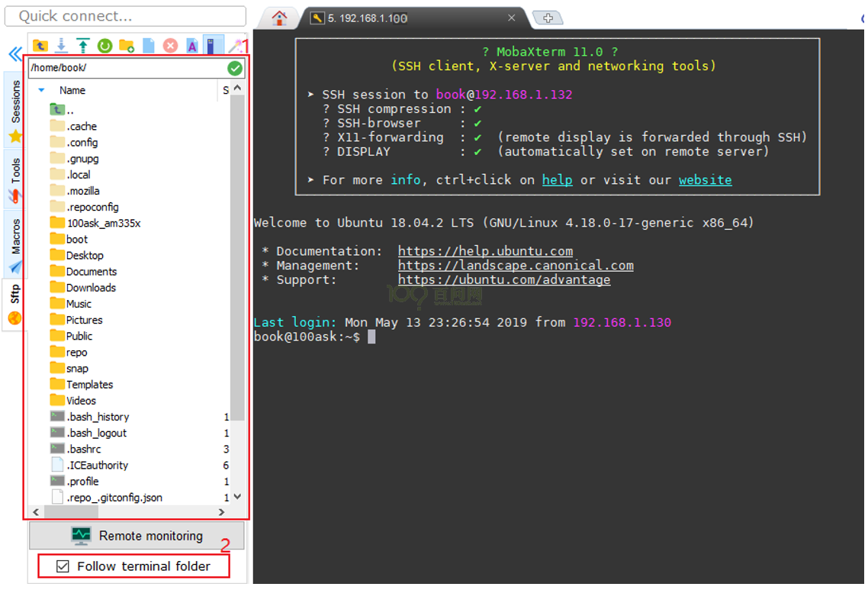Close the 192.168.1.100 session tab
Screen dimensions: 868x590
512,18
